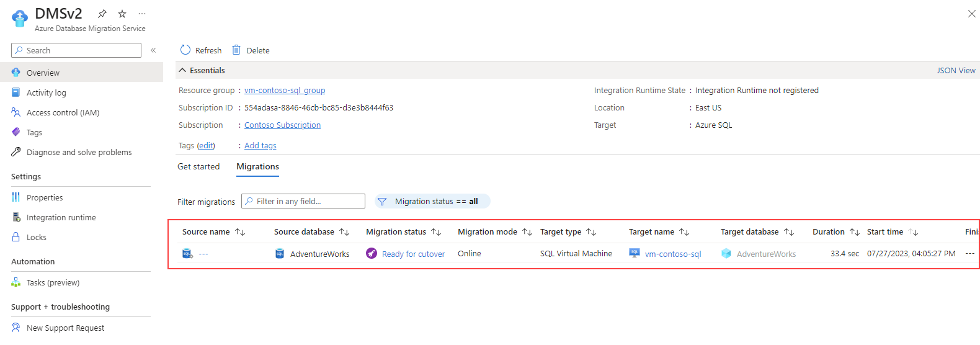980x345 pixels.
Task: Click the Activity log icon
Action: point(16,92)
